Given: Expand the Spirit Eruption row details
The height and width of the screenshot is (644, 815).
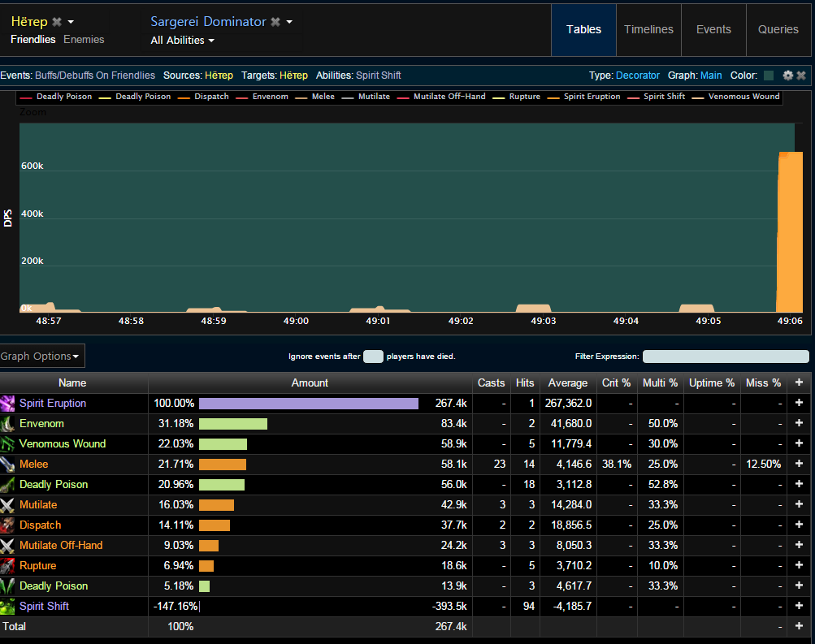Looking at the screenshot, I should [799, 403].
